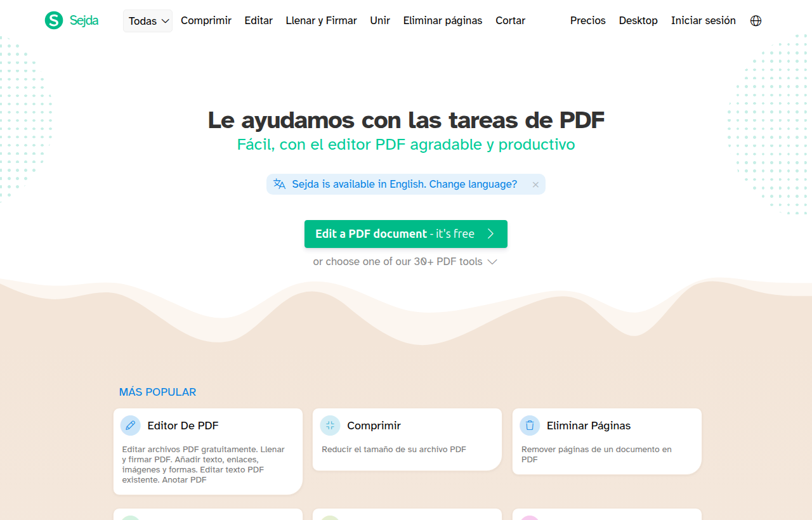
Task: Open Comprimir in the top navigation
Action: point(206,21)
